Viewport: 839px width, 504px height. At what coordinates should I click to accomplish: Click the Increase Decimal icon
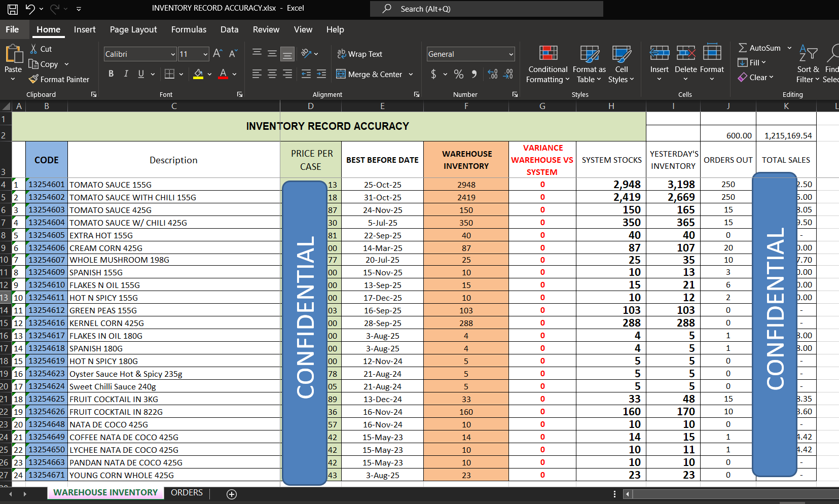click(x=492, y=74)
